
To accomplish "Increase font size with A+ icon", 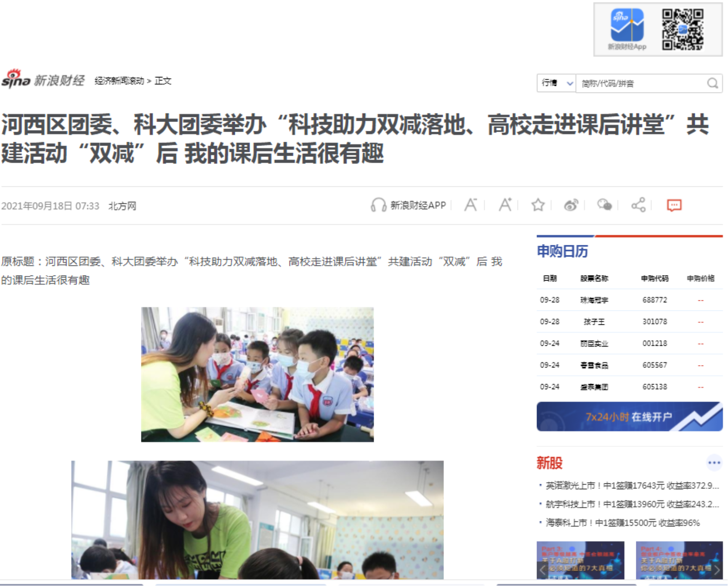I will [x=505, y=204].
